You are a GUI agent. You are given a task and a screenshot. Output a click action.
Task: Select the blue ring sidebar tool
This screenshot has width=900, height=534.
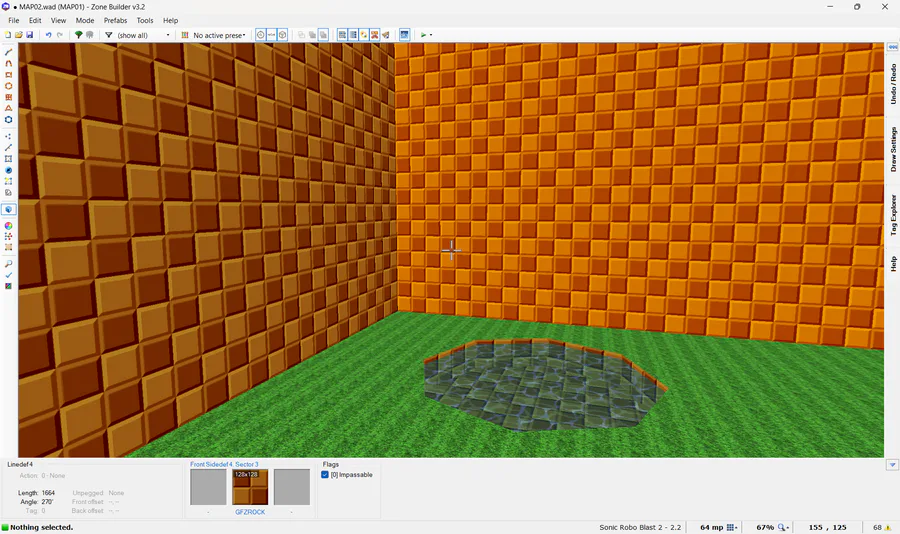8,119
